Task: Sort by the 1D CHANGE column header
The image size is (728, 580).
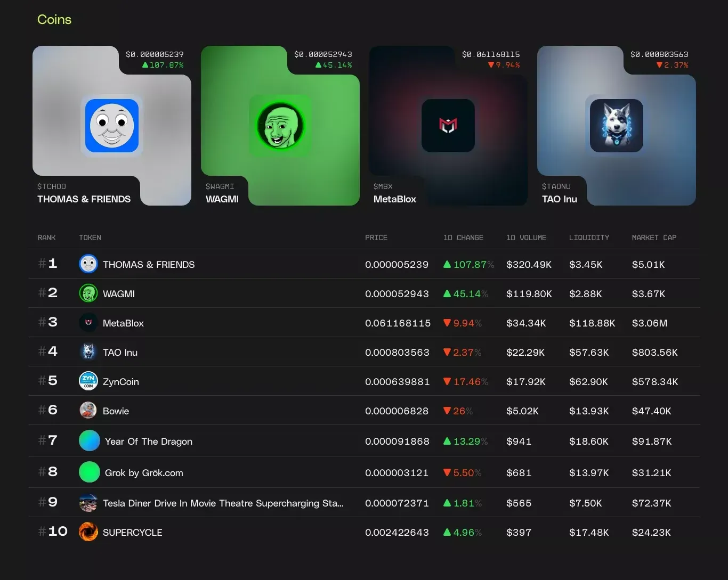Action: tap(463, 238)
